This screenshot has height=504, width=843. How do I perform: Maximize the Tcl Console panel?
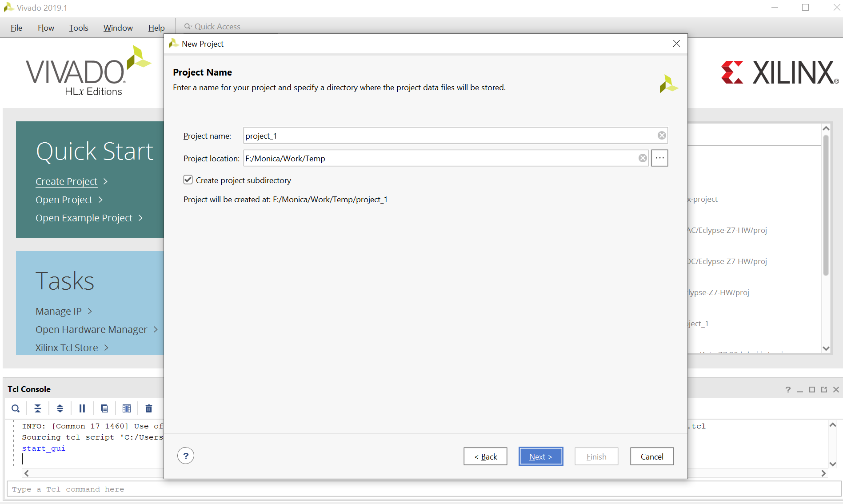point(812,390)
